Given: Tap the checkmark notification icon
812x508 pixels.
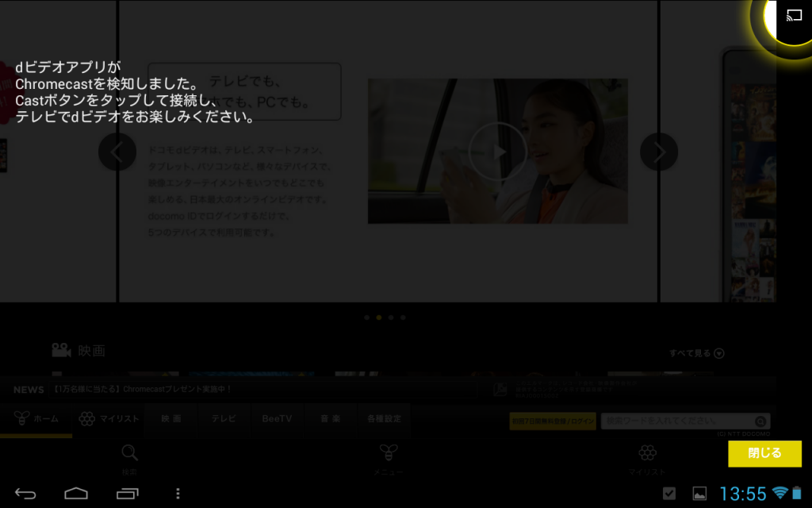Looking at the screenshot, I should click(x=669, y=494).
